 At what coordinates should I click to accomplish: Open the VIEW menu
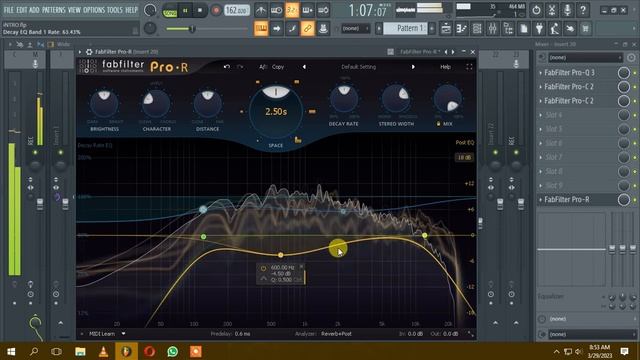pyautogui.click(x=74, y=10)
